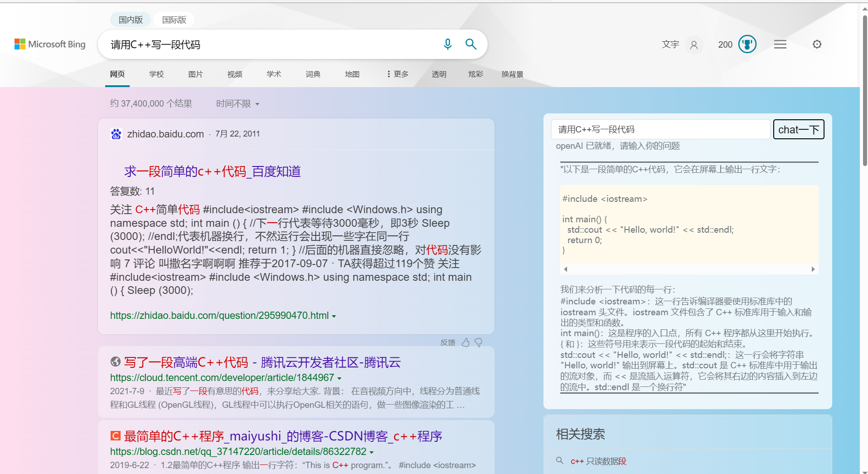Open 写了一段高端C++代码 Tencent result
This screenshot has height=474, width=868.
[262, 362]
